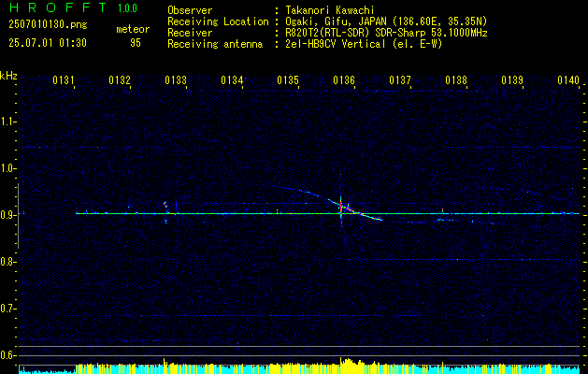588x374 pixels.
Task: Click time marker 0133
Action: click(176, 80)
